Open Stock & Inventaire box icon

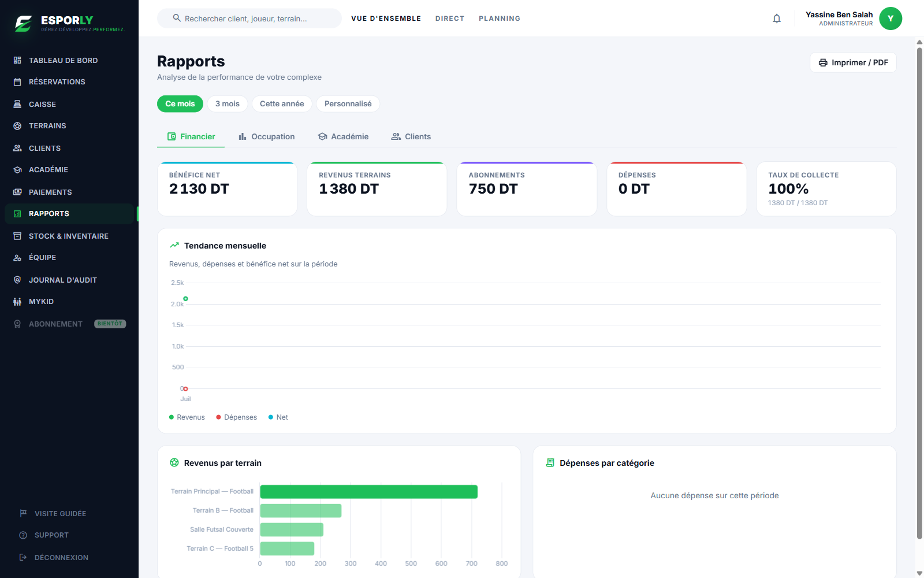[17, 236]
